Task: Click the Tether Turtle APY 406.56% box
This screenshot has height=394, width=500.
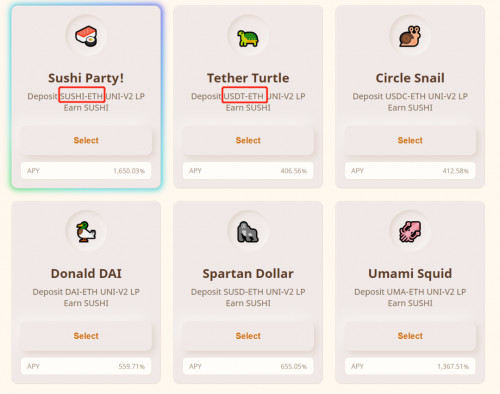Action: click(248, 171)
